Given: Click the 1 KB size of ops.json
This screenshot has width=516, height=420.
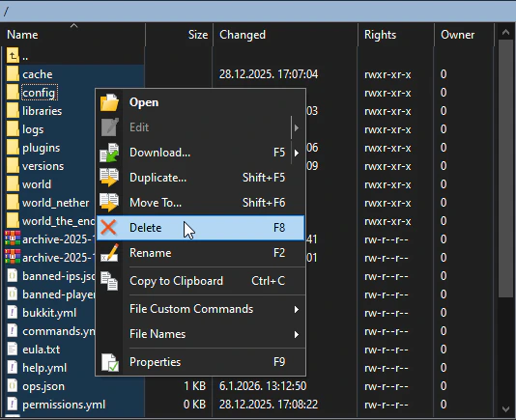Looking at the screenshot, I should tap(195, 386).
